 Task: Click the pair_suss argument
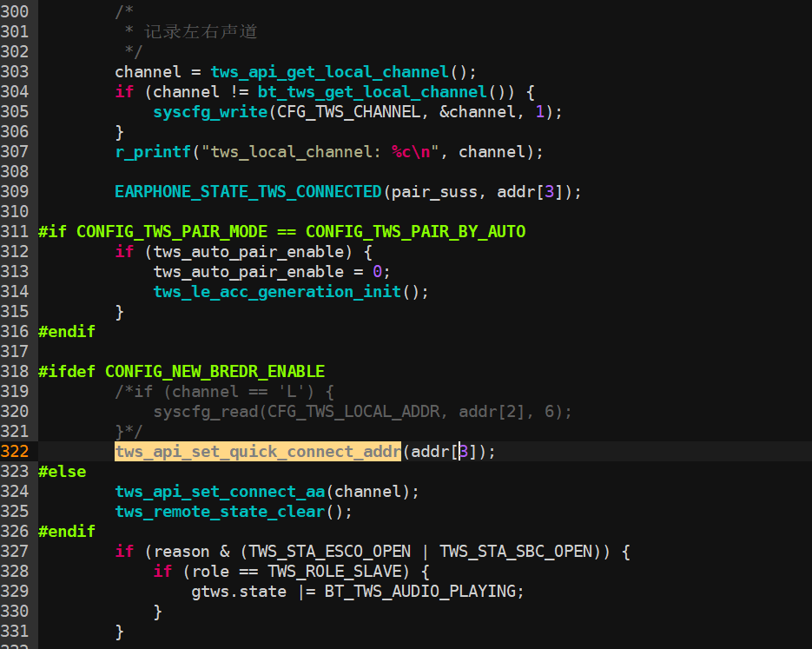pyautogui.click(x=434, y=192)
